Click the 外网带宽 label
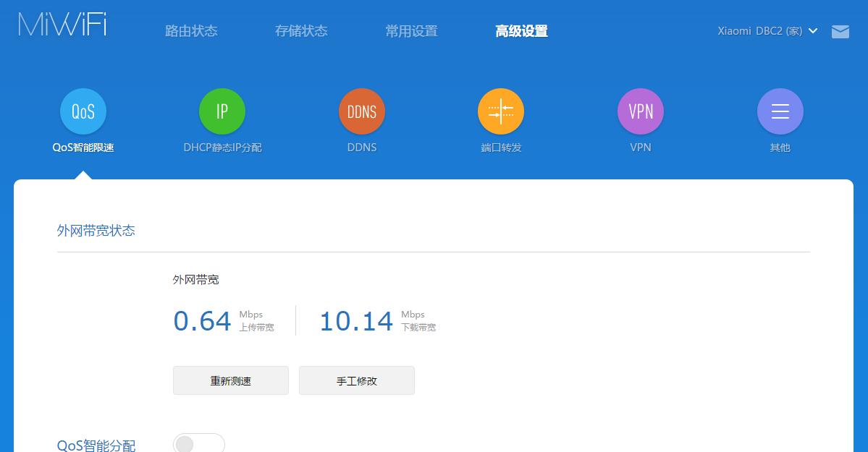The image size is (868, 452). click(195, 279)
